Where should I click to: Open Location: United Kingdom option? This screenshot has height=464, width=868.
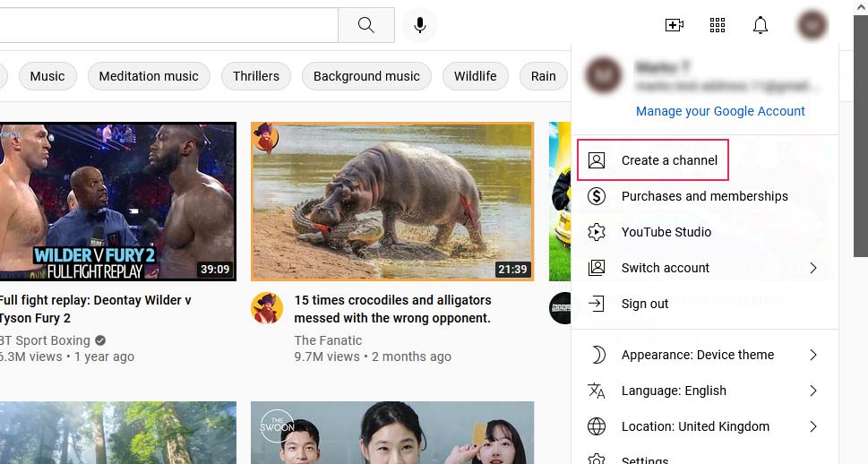[705, 426]
